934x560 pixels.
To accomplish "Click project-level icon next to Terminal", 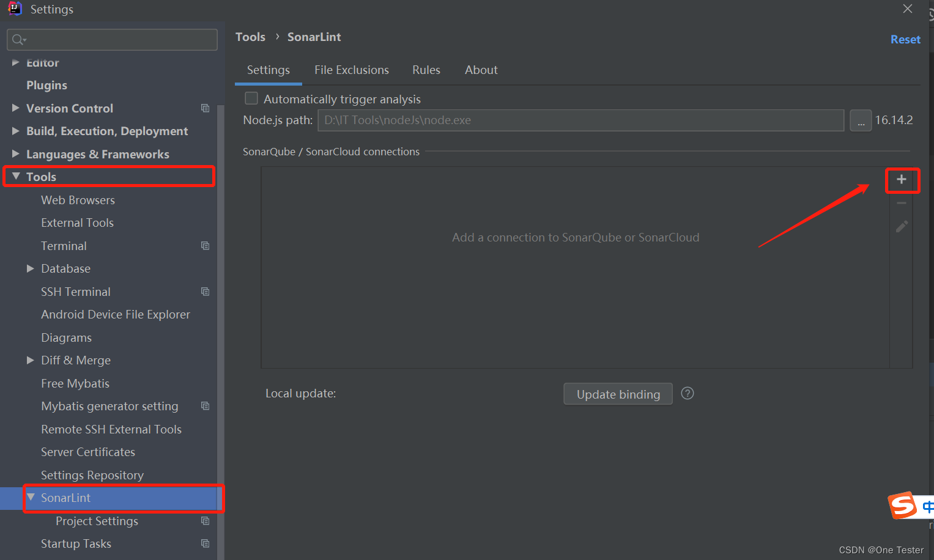I will 206,246.
